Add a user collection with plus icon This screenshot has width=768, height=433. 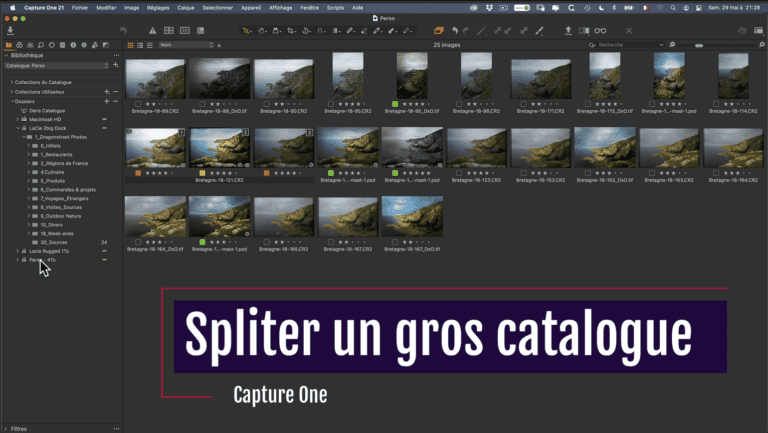[107, 92]
